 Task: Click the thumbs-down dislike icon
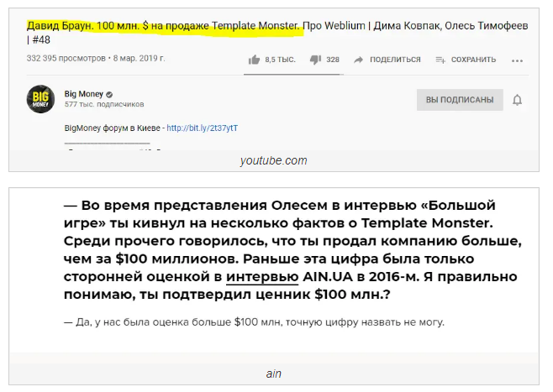coord(315,60)
